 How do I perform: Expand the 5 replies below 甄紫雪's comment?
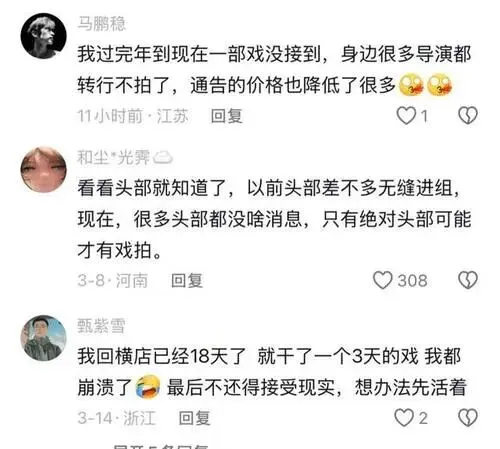[160, 446]
